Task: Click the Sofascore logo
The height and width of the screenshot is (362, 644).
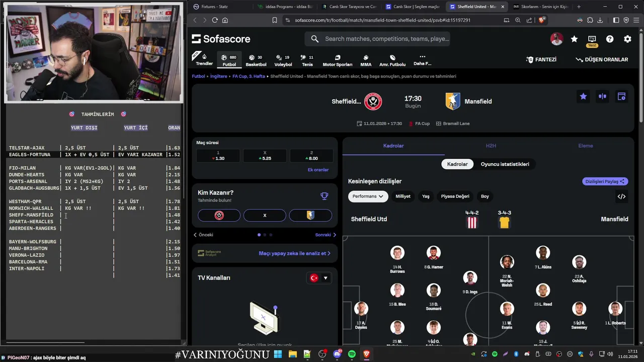Action: tap(221, 39)
